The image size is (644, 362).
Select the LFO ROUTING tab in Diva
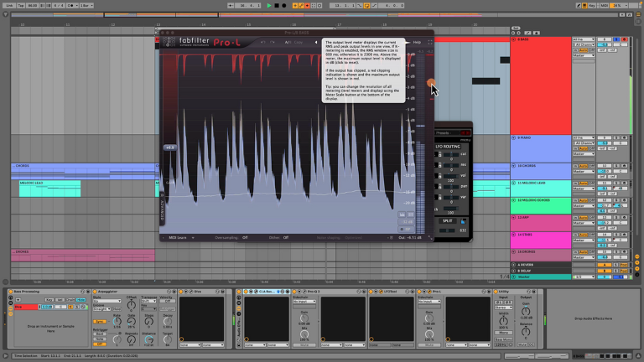[x=448, y=147]
